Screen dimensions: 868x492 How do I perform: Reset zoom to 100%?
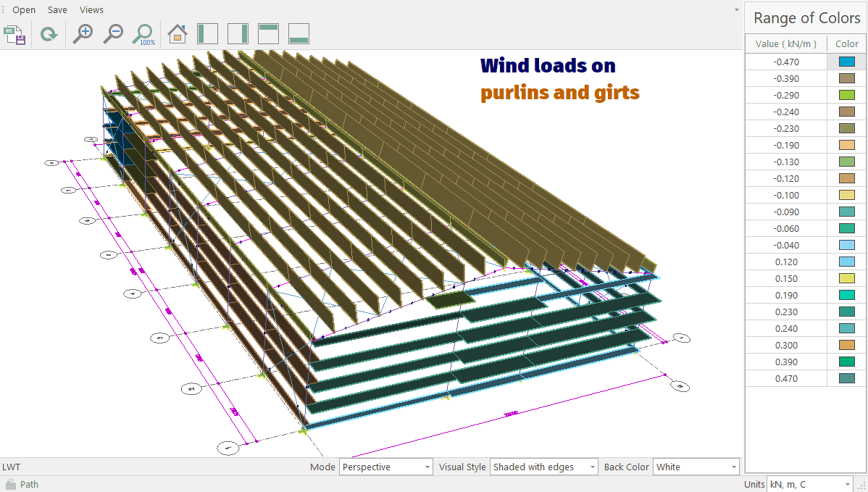click(144, 34)
